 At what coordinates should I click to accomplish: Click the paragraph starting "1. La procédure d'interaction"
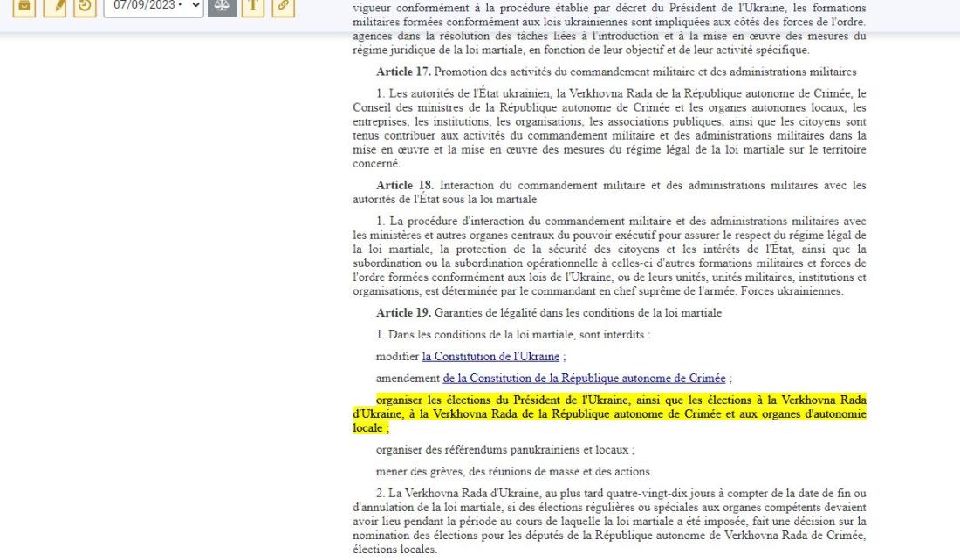coord(609,256)
